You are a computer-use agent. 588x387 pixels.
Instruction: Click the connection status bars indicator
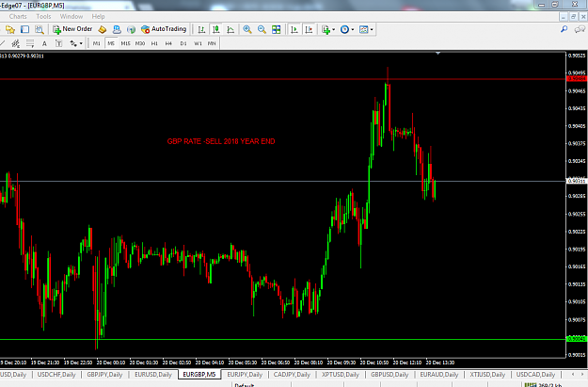(x=531, y=385)
